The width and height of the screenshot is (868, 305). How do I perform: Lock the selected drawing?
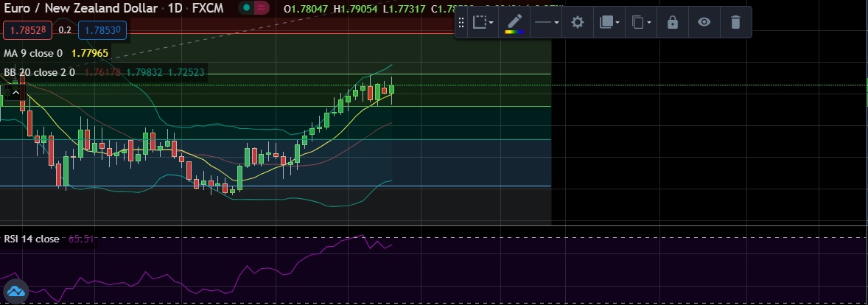pyautogui.click(x=672, y=22)
